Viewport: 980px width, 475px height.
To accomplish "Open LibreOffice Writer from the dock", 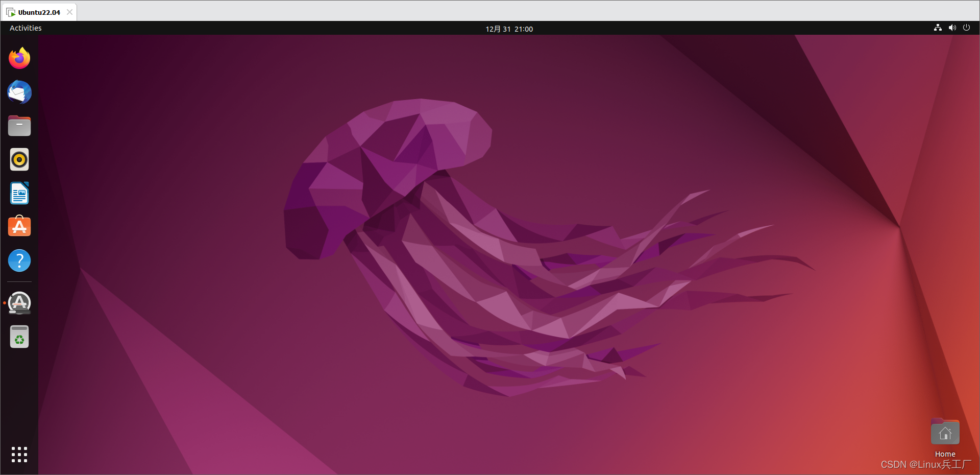I will pos(19,194).
